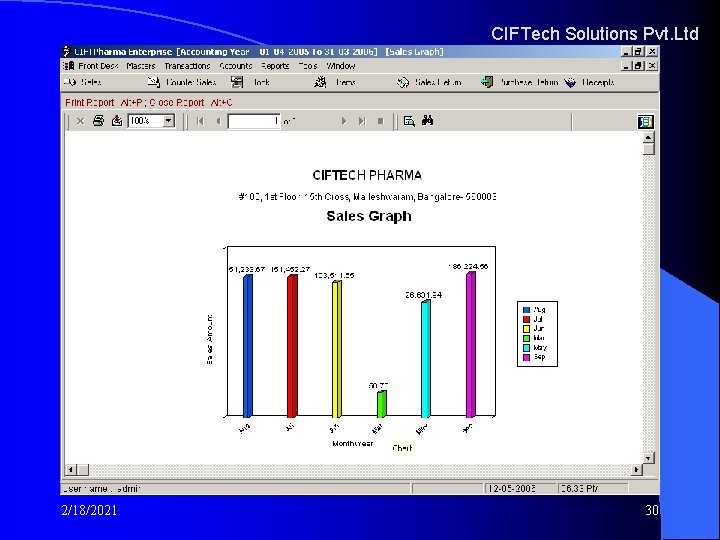Click the cyan May legend swatch

(527, 348)
